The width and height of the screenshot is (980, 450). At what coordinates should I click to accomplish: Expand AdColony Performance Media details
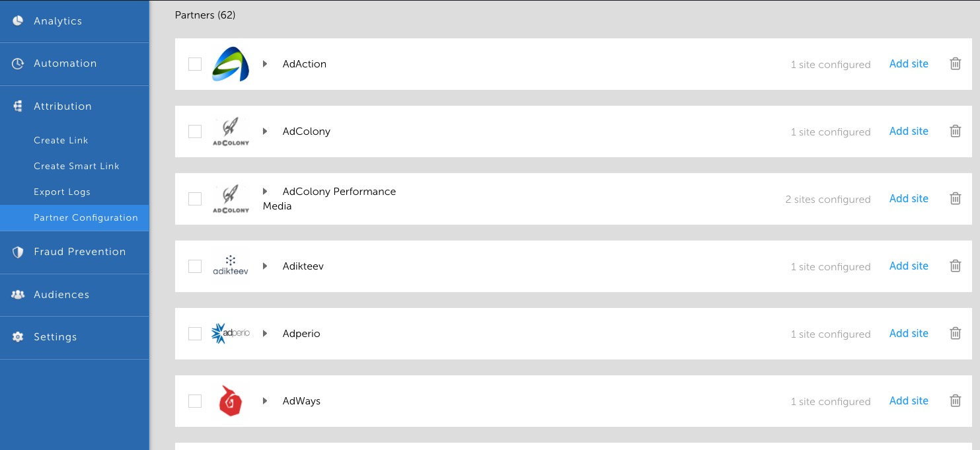click(265, 192)
